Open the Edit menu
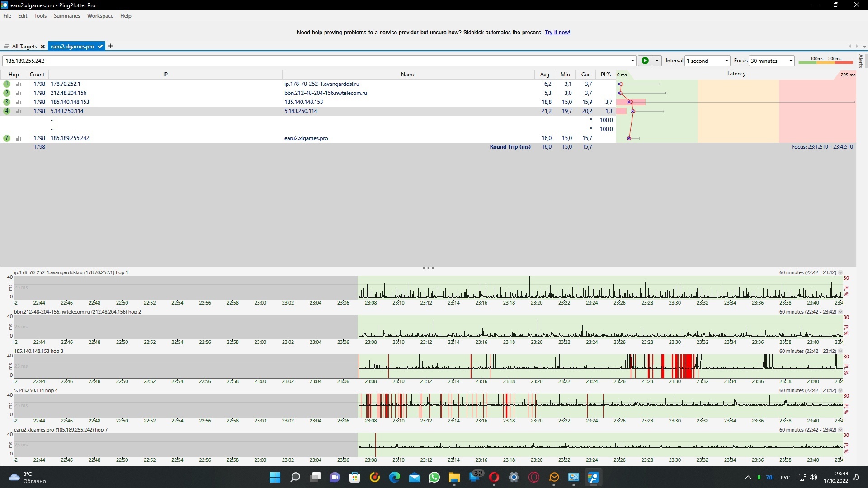Screen dimensions: 868x488 coord(23,16)
